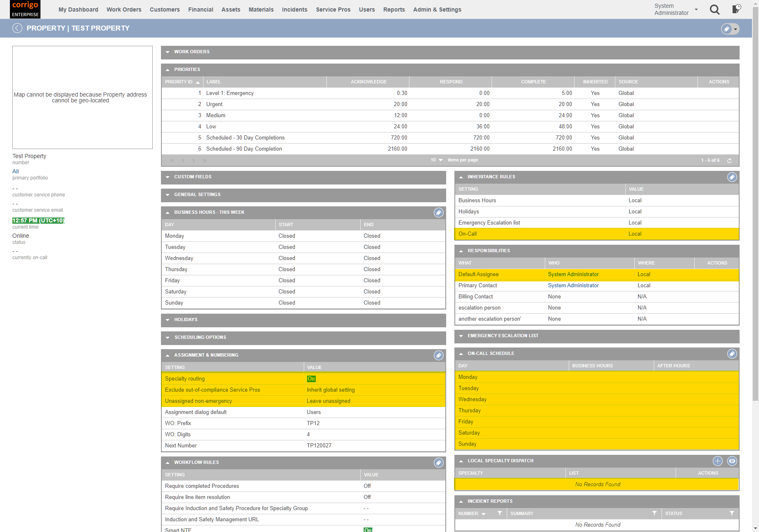Edit Workflow Rules with the pencil icon
The width and height of the screenshot is (759, 532).
point(439,463)
